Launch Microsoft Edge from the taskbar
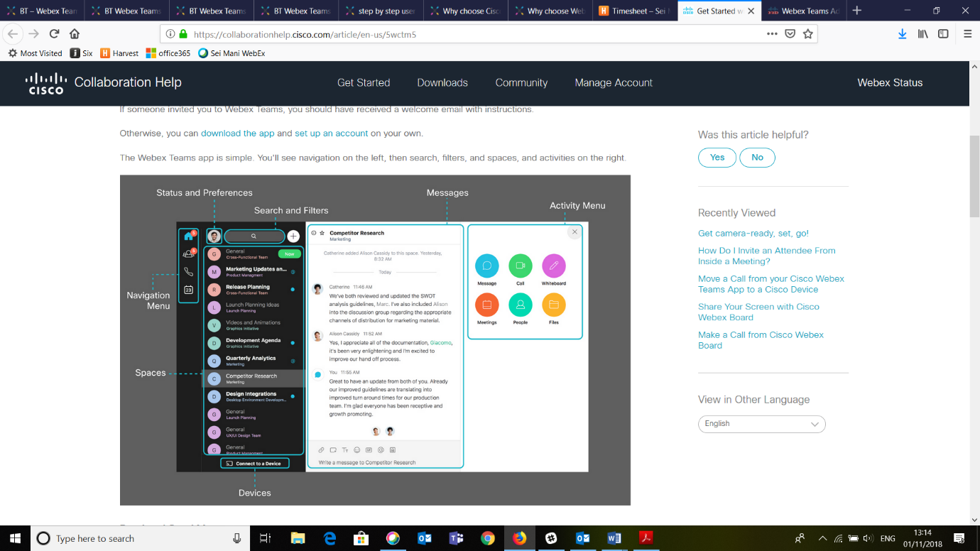 coord(330,538)
